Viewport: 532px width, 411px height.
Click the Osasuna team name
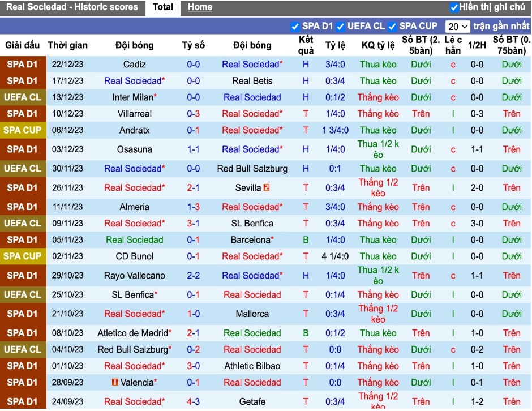tap(134, 149)
